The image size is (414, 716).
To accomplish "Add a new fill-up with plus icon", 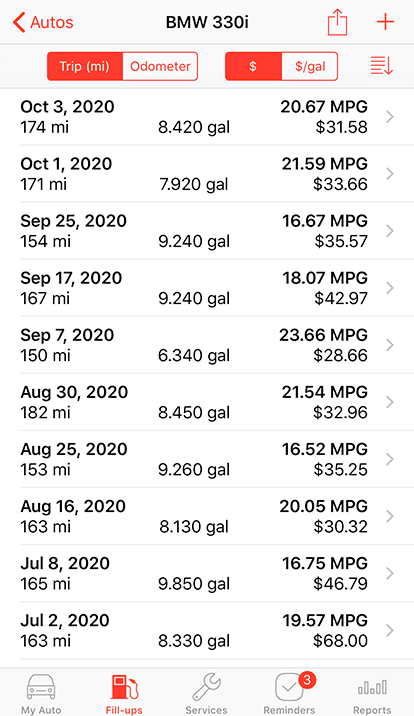I will (385, 22).
